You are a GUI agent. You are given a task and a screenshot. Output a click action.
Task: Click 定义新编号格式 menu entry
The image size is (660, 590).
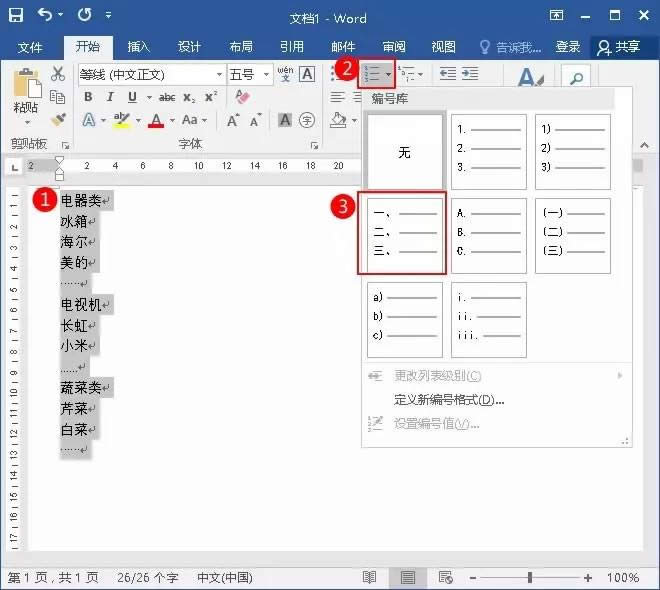[x=448, y=400]
